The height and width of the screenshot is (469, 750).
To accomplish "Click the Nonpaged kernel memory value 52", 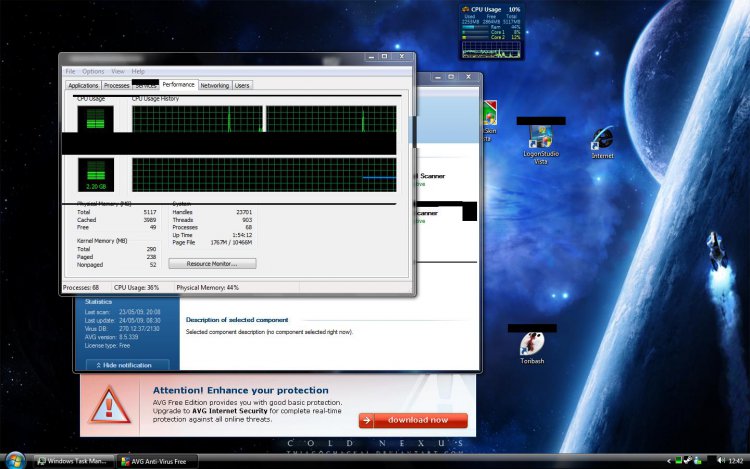I will [x=153, y=264].
